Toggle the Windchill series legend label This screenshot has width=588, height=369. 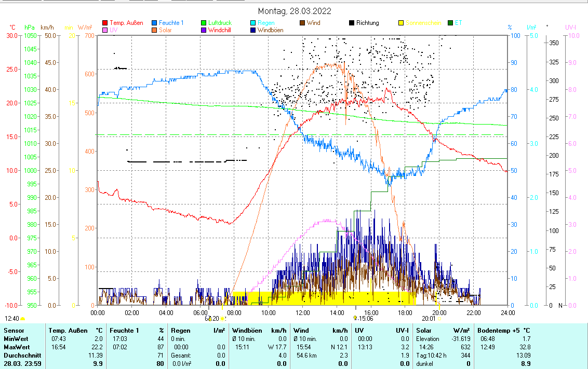pos(219,30)
